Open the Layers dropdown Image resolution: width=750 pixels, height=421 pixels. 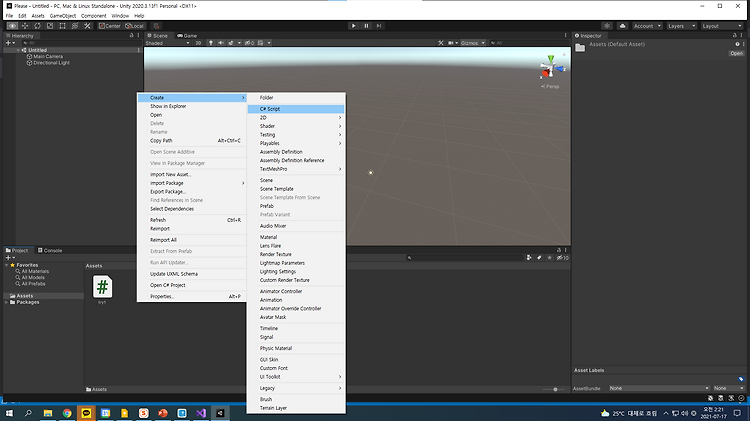681,26
